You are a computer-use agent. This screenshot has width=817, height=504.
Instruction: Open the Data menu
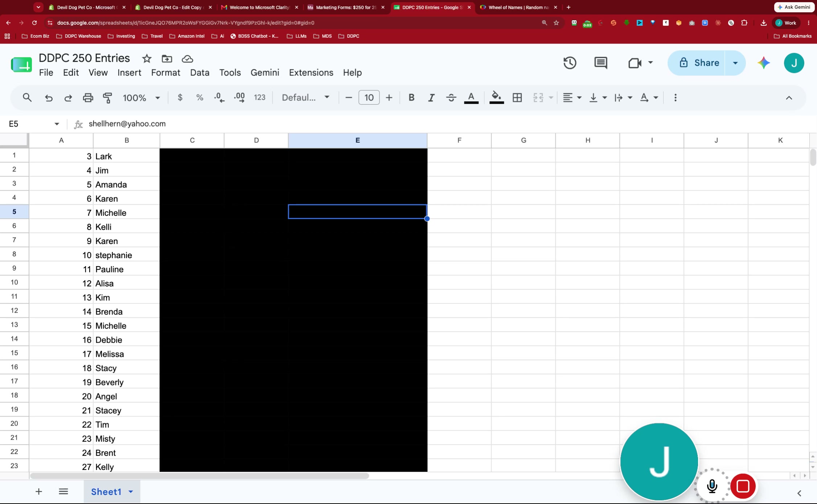(x=200, y=73)
